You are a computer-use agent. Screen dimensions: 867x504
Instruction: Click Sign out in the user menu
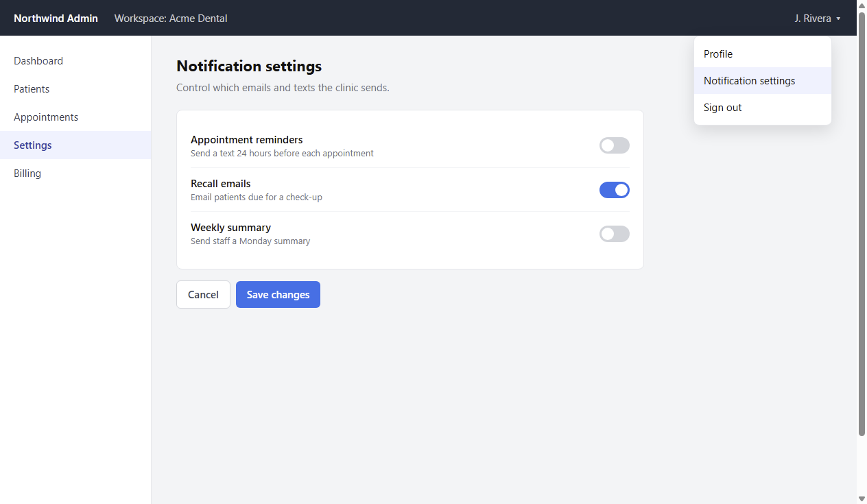click(x=763, y=108)
